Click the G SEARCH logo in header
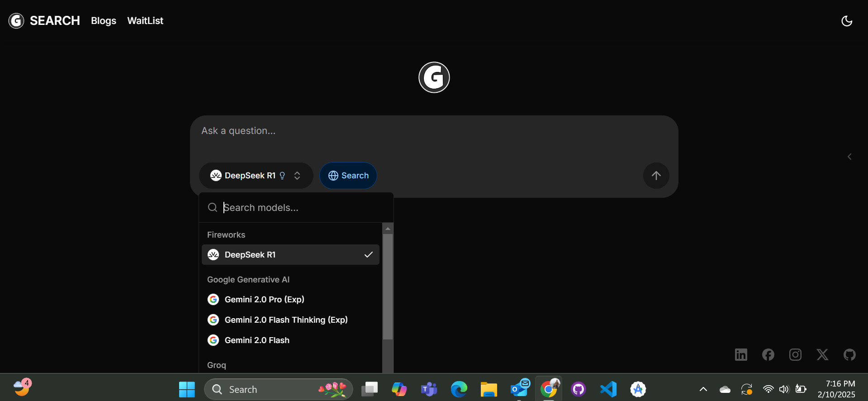Image resolution: width=868 pixels, height=401 pixels. [44, 21]
